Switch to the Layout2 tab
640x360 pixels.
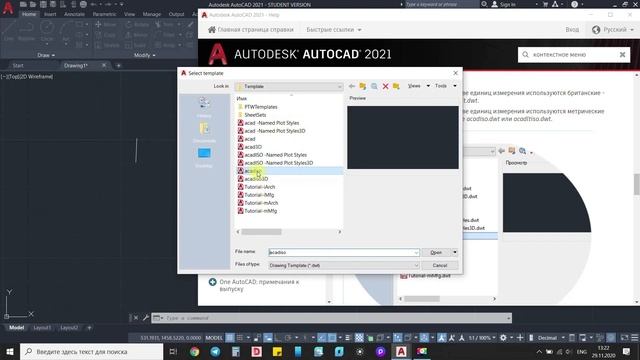[69, 328]
